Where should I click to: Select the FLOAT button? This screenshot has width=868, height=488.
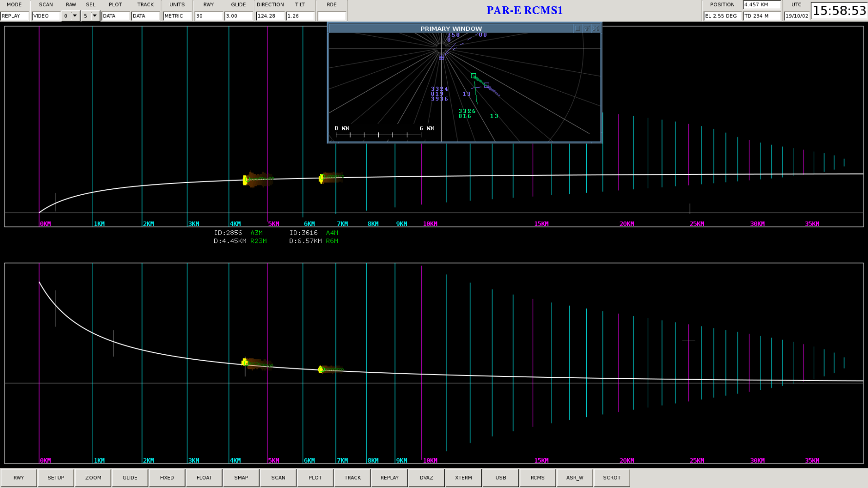click(204, 478)
